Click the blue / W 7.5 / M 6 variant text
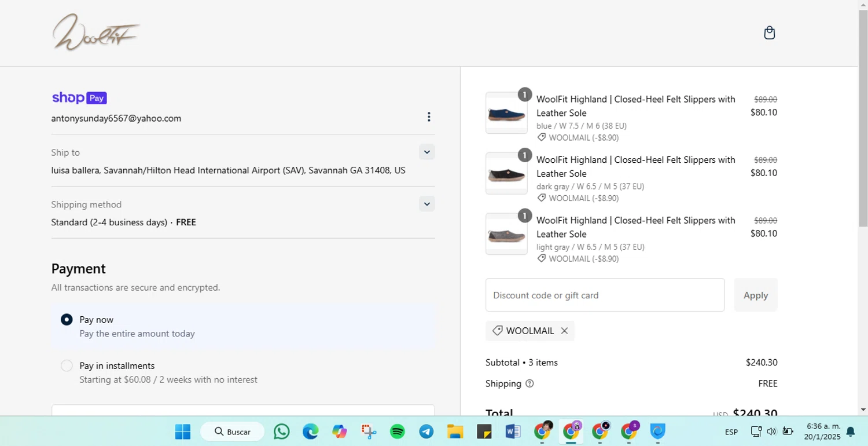Image resolution: width=868 pixels, height=446 pixels. point(582,126)
